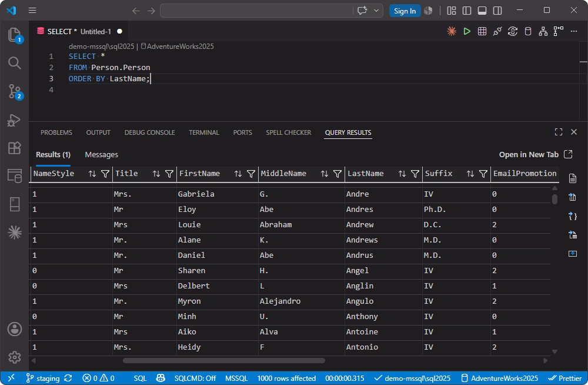The height and width of the screenshot is (385, 588).
Task: Switch to the PROBLEMS panel tab
Action: [x=56, y=132]
